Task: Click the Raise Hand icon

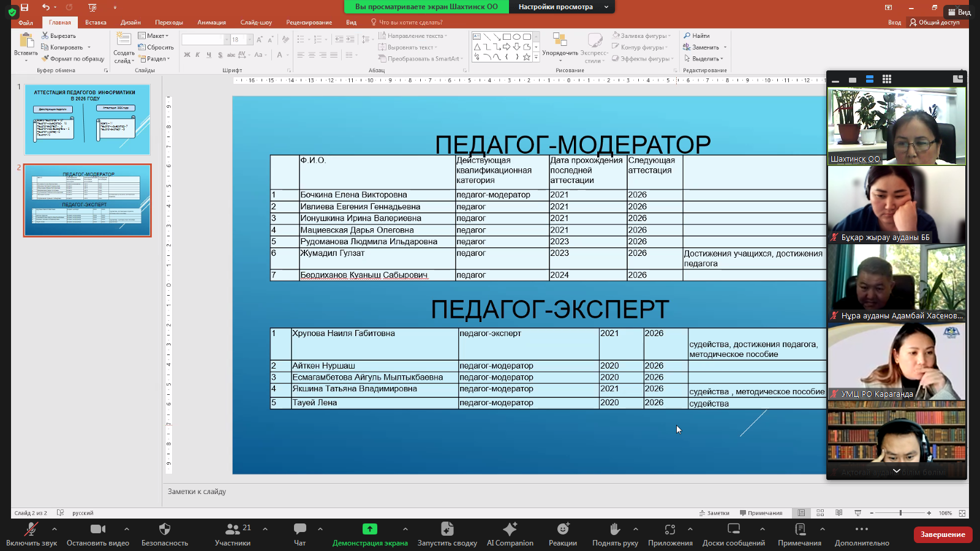Action: click(615, 530)
